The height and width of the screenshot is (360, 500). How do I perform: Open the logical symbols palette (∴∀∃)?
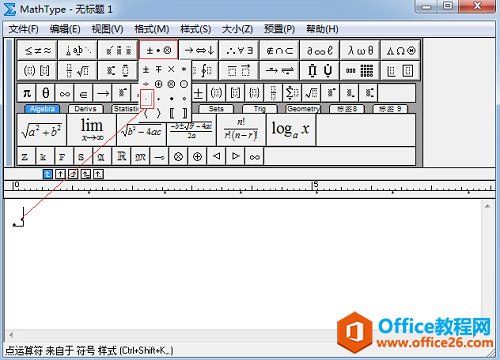click(239, 50)
